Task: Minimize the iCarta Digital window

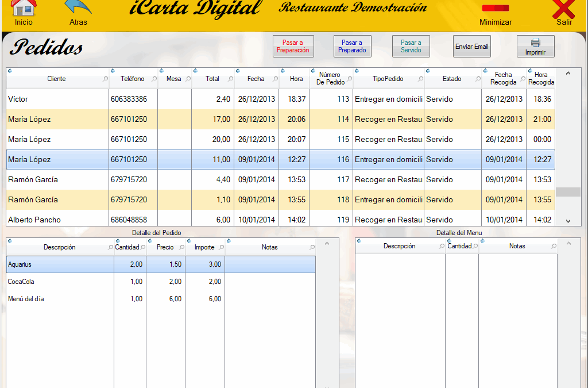Action: 496,14
